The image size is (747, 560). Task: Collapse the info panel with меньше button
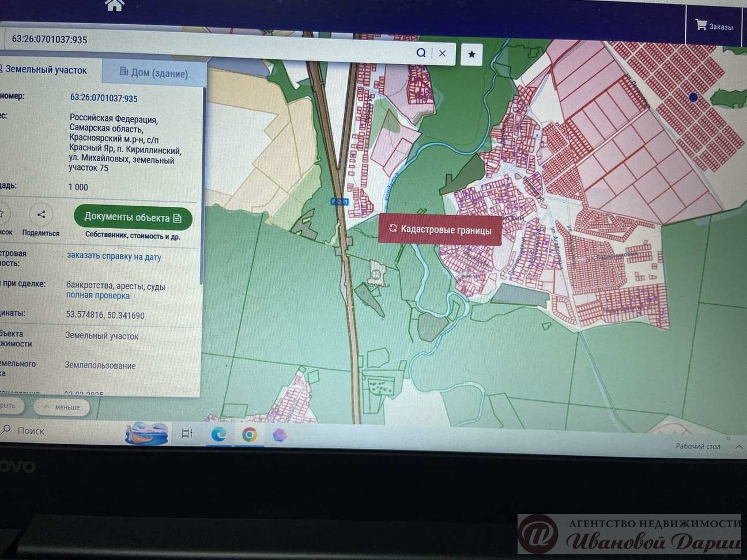(62, 407)
